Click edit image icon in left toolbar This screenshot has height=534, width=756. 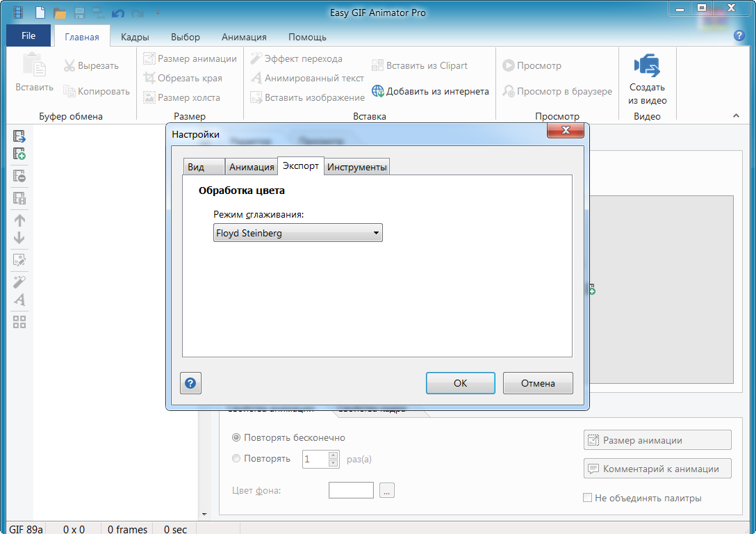pos(19,260)
